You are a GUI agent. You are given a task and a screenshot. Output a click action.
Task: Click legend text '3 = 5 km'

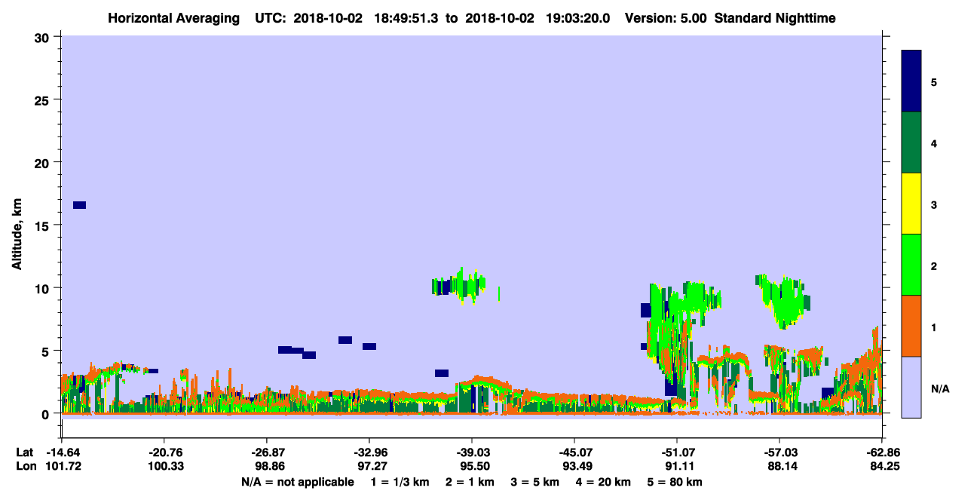coord(535,482)
